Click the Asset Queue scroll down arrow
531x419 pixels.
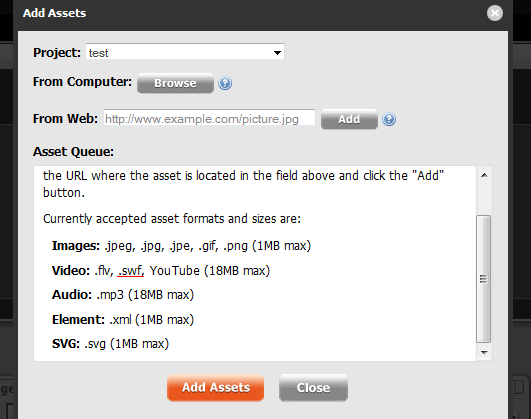(484, 353)
